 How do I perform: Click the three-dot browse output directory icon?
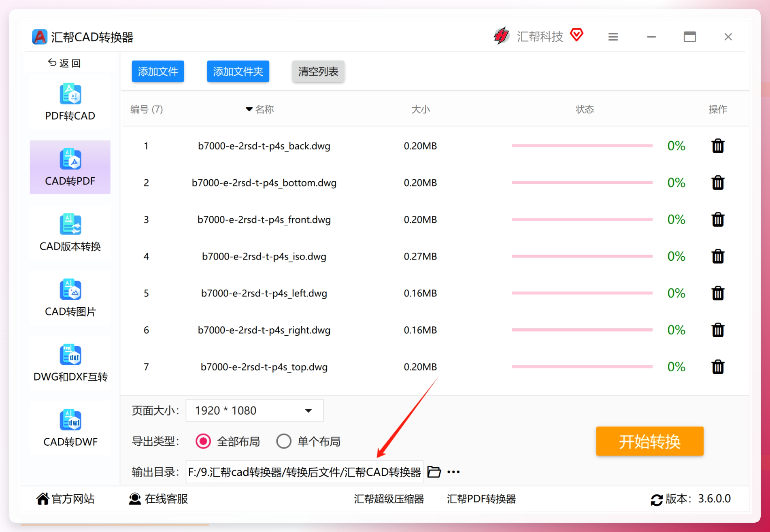(453, 472)
